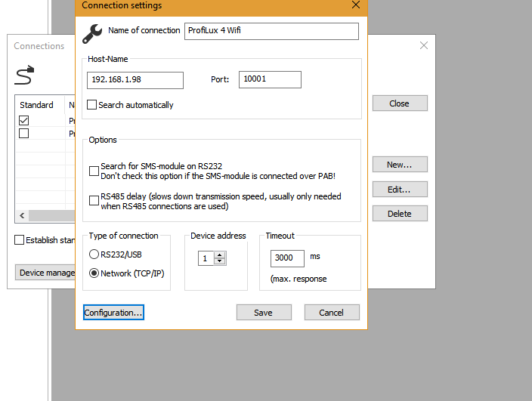Click Close button in Connections window
This screenshot has height=401, width=532.
tap(400, 103)
